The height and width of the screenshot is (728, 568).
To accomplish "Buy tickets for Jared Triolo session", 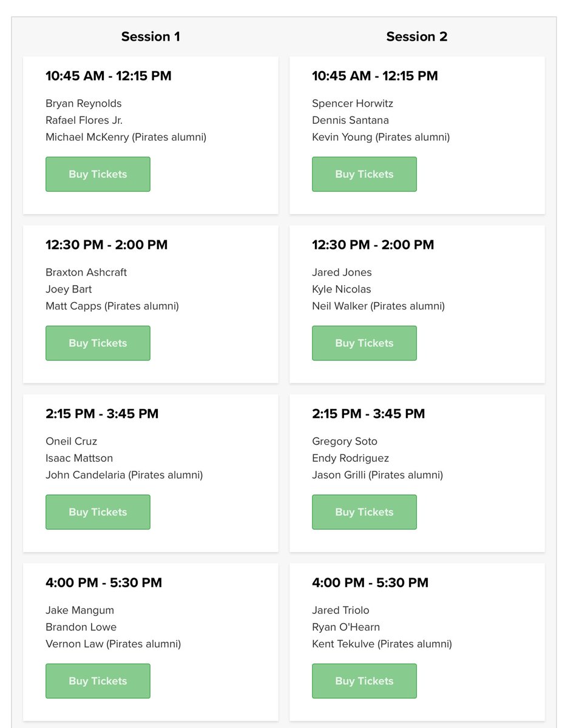I will 364,681.
